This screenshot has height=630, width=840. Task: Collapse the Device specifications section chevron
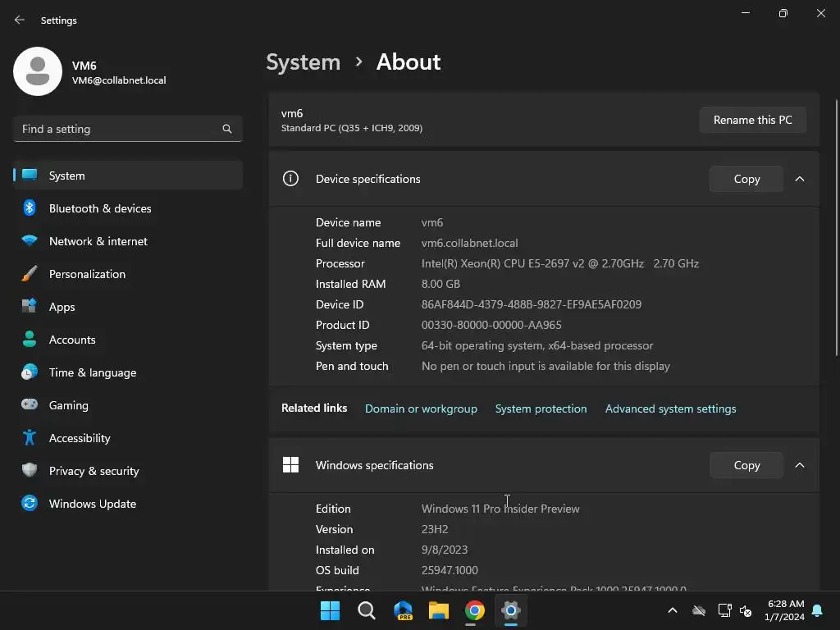tap(799, 179)
